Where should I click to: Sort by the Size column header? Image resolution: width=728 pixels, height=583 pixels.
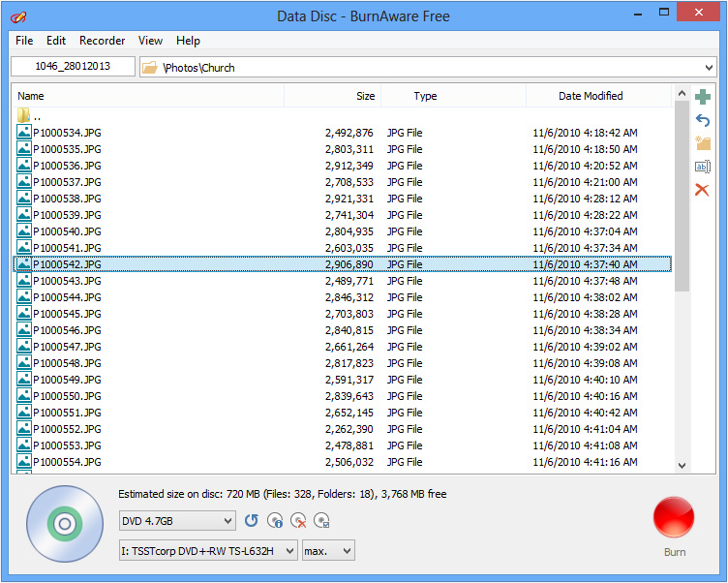click(x=332, y=96)
